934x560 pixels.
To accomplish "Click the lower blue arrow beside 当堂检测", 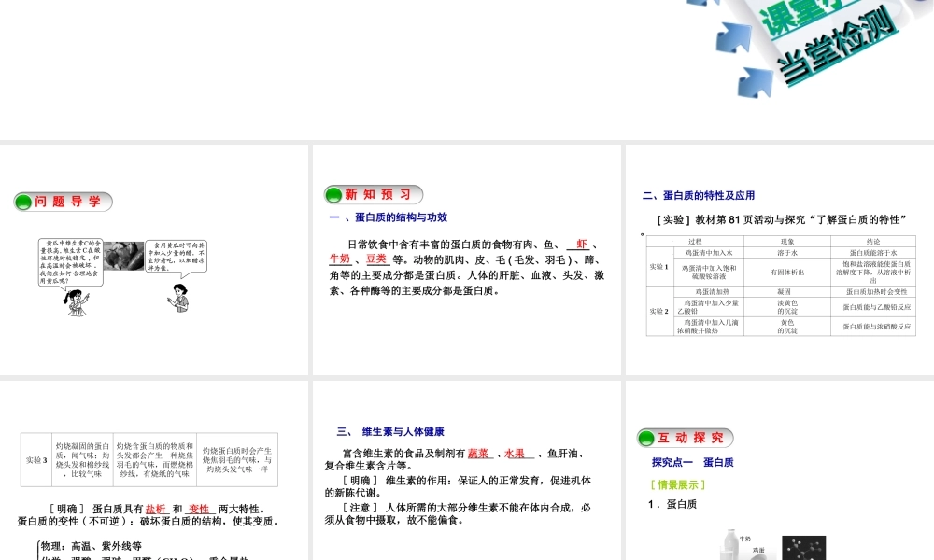I will 756,83.
